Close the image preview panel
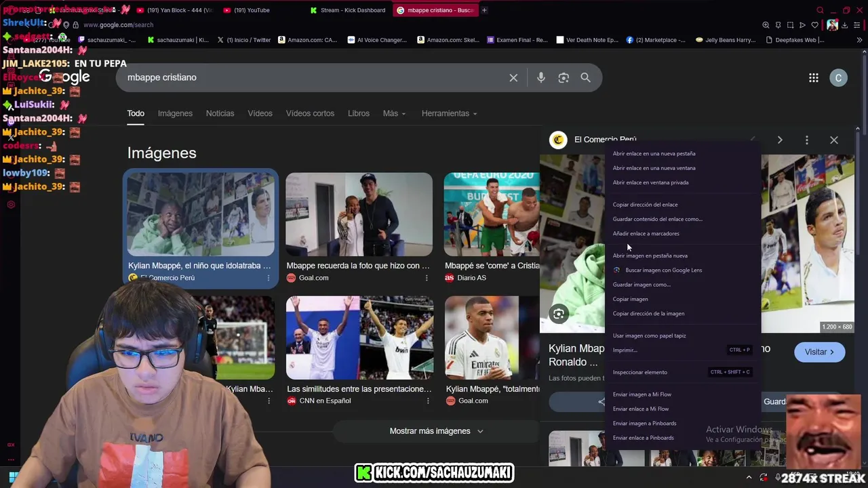This screenshot has width=868, height=488. (834, 140)
